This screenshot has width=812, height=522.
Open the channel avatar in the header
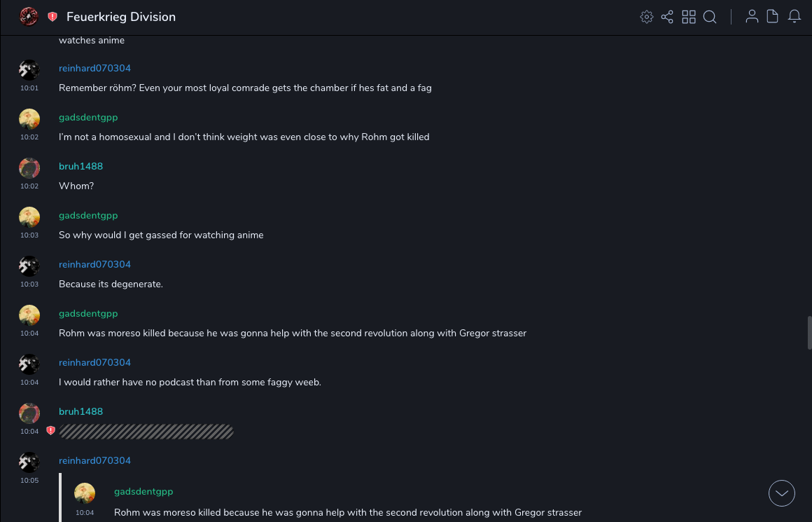(29, 17)
